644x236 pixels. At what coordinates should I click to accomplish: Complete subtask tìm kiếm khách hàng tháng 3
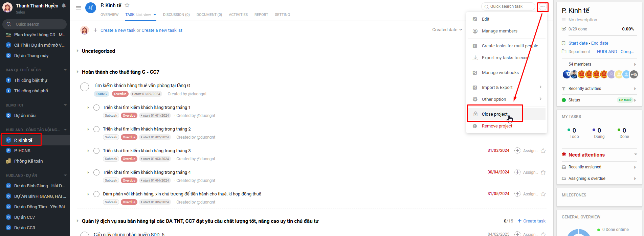coord(96,151)
